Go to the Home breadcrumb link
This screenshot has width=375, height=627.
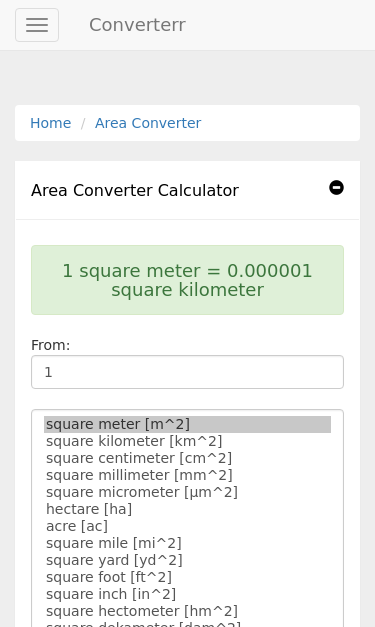click(51, 123)
